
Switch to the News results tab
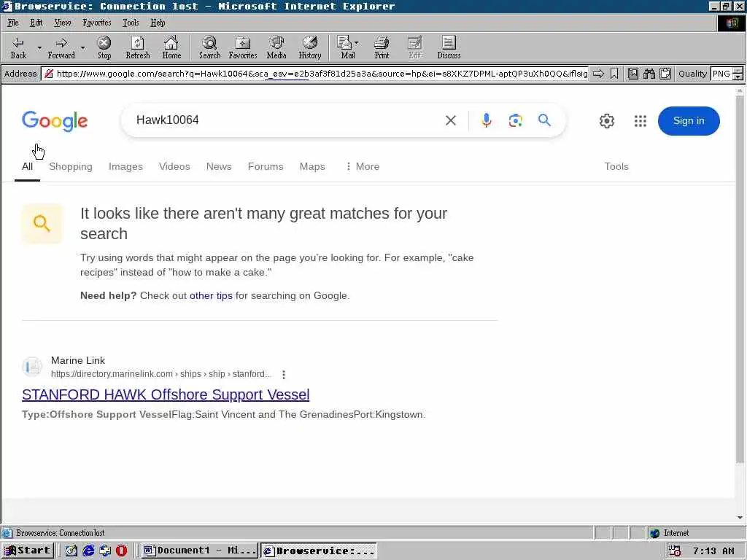pos(219,167)
